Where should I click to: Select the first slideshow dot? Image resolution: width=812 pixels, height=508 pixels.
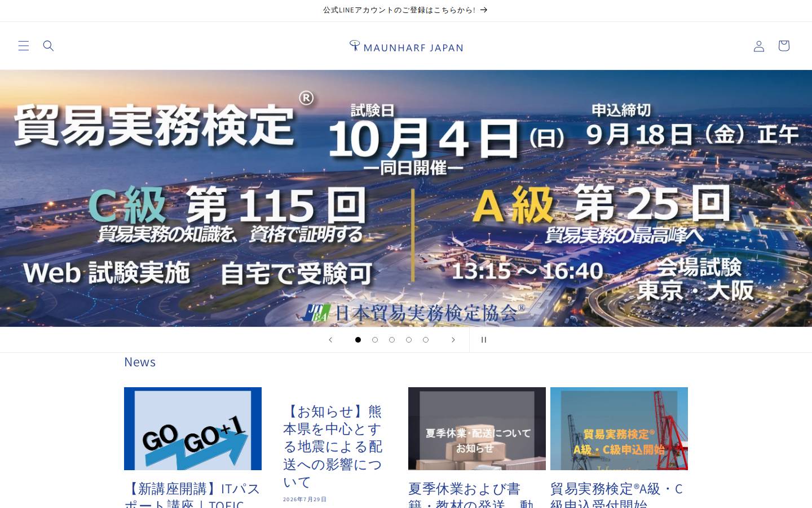pyautogui.click(x=358, y=340)
